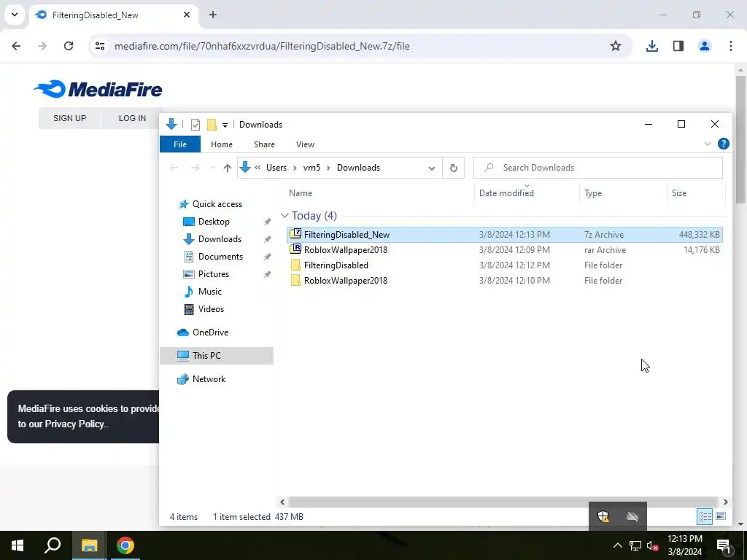Sort by Name column
The height and width of the screenshot is (560, 747).
pyautogui.click(x=301, y=192)
